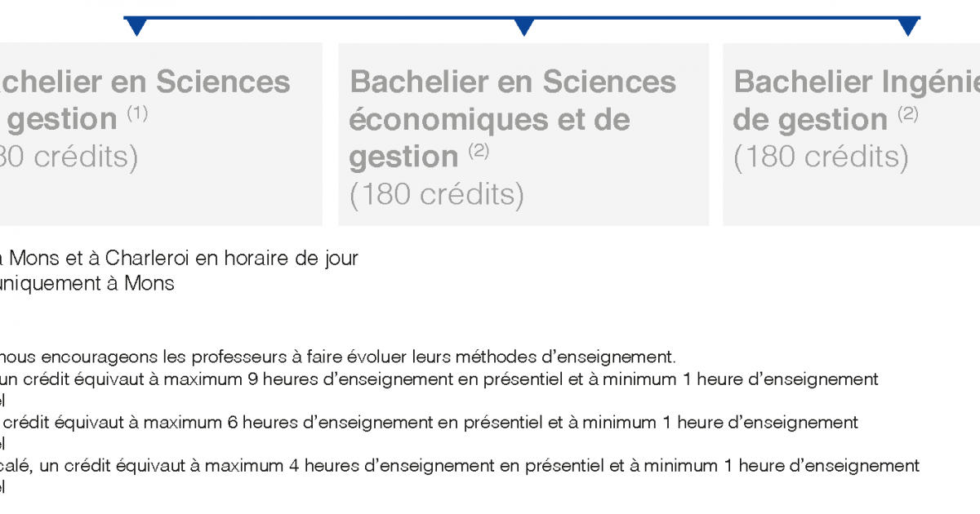Click the blue triangle above Sciences économiques box

523,27
